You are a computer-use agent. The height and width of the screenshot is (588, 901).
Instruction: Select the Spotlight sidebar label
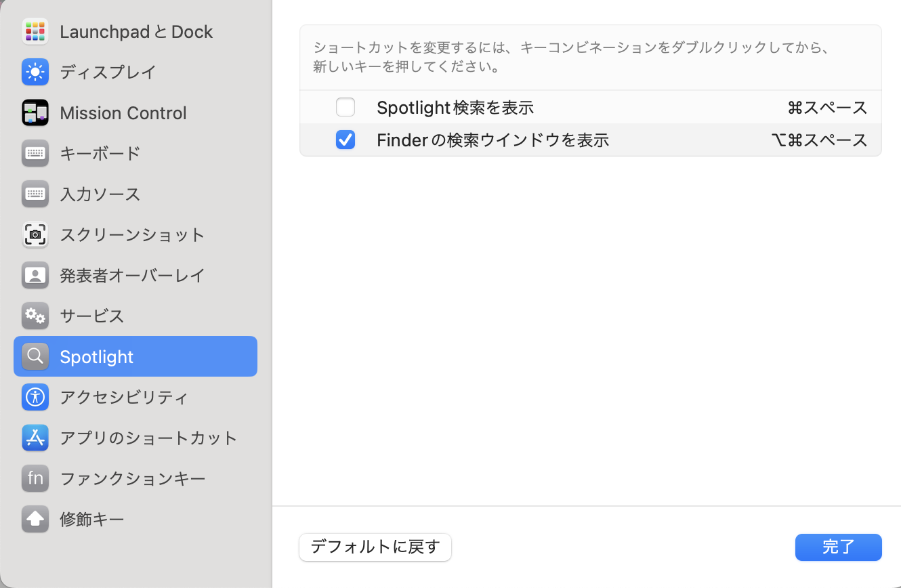click(97, 357)
